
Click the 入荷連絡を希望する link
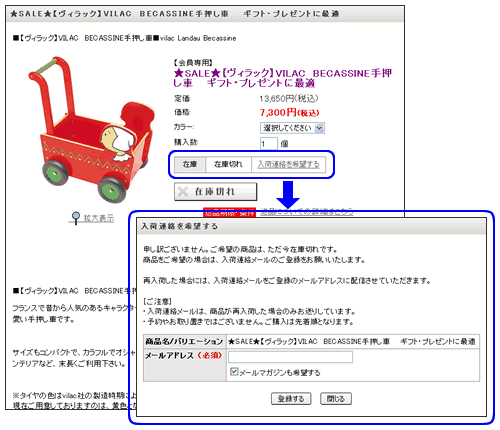point(289,164)
